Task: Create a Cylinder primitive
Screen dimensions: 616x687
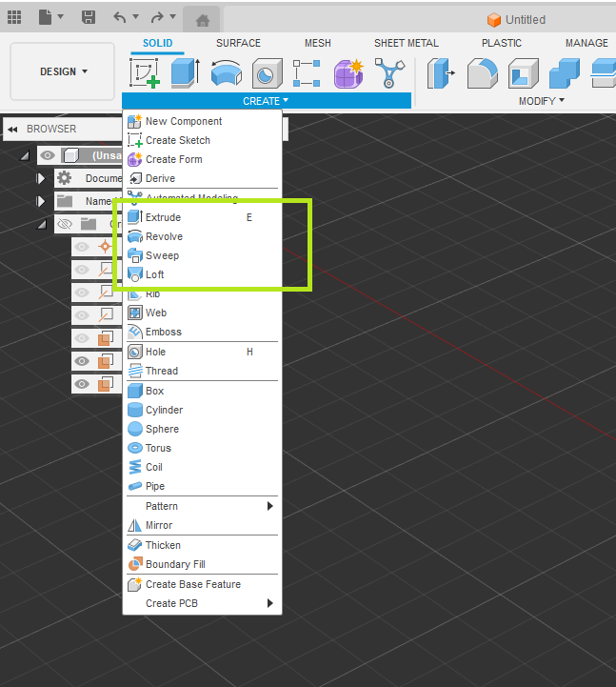Action: click(202, 410)
